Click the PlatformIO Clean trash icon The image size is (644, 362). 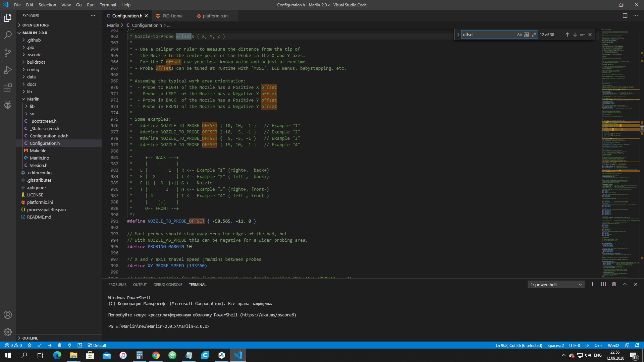click(59, 345)
